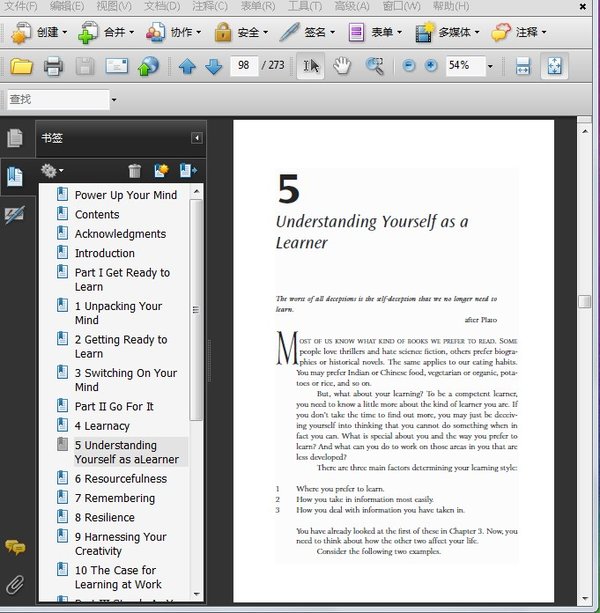Open the Attachments paperclip panel
This screenshot has width=600, height=613.
pyautogui.click(x=15, y=584)
